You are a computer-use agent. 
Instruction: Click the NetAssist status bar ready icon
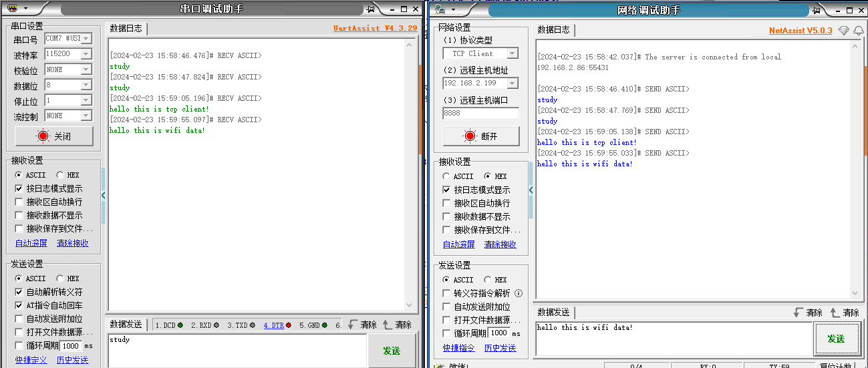[x=440, y=365]
